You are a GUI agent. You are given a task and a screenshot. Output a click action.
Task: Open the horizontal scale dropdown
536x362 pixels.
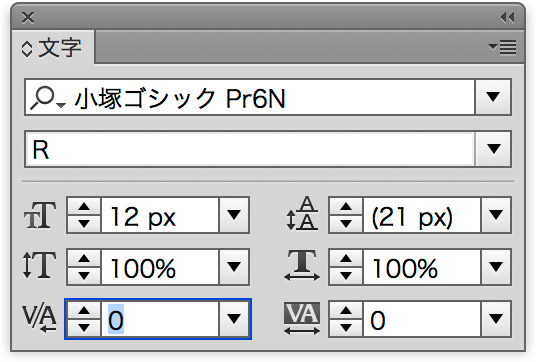point(496,267)
